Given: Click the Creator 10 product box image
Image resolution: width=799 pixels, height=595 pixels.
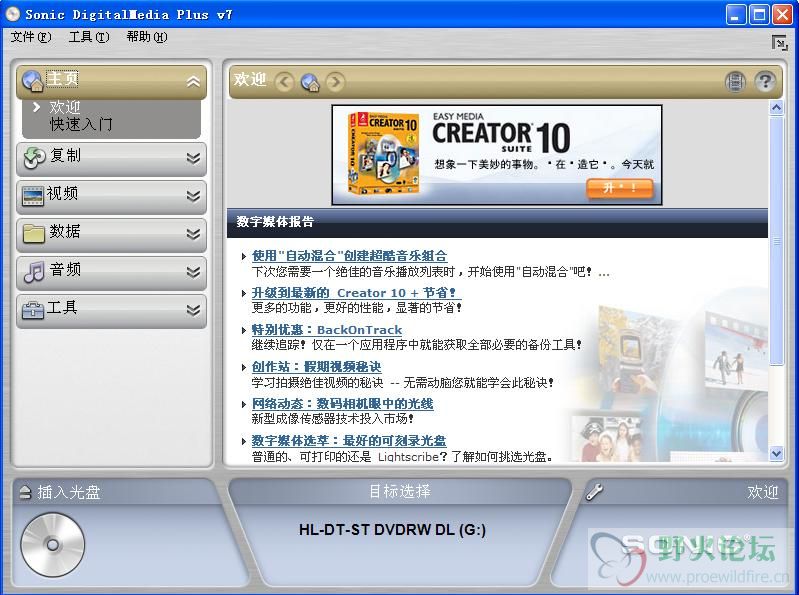Looking at the screenshot, I should (x=383, y=154).
